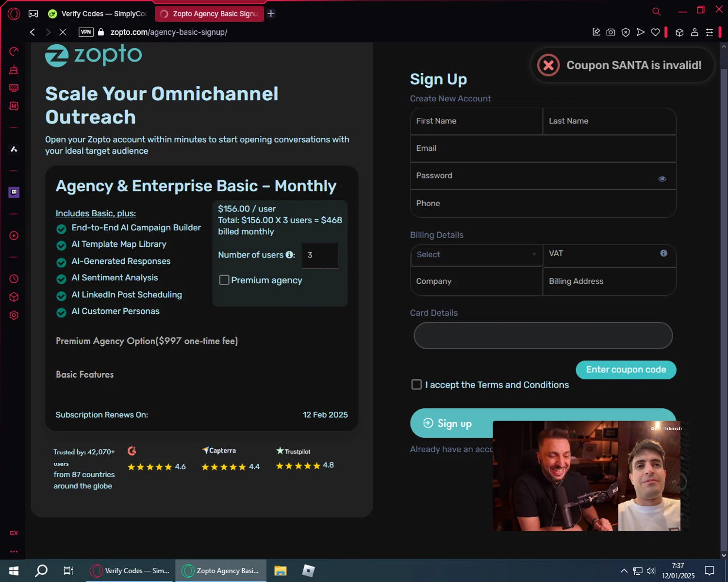The image size is (728, 582).
Task: Open the workspaces icon beside the tabs
Action: [33, 14]
